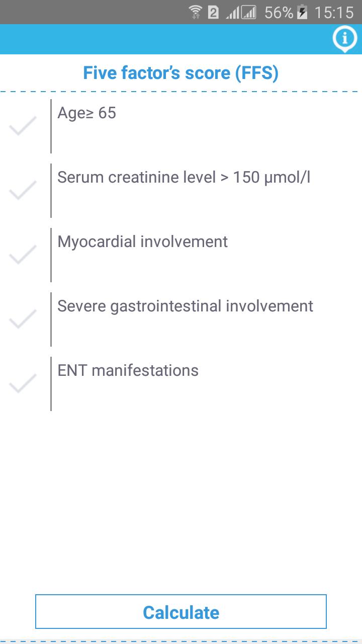Tap the Wi-Fi status icon
This screenshot has width=362, height=644.
coord(196,12)
